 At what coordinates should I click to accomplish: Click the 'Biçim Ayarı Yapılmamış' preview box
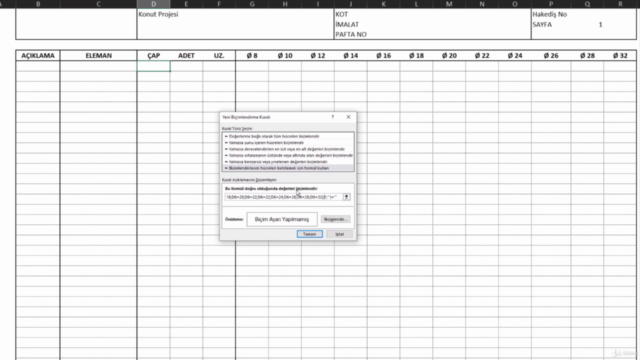click(x=282, y=219)
